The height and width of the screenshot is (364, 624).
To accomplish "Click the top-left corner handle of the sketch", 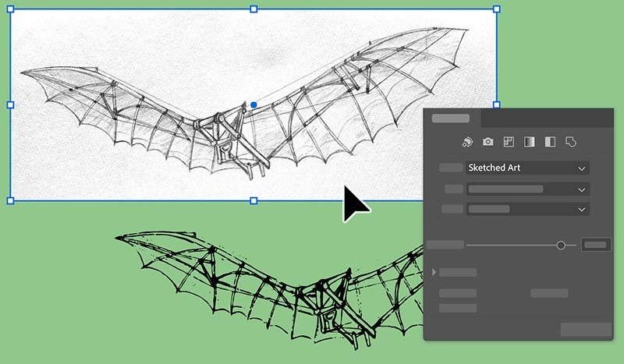I will pos(10,9).
